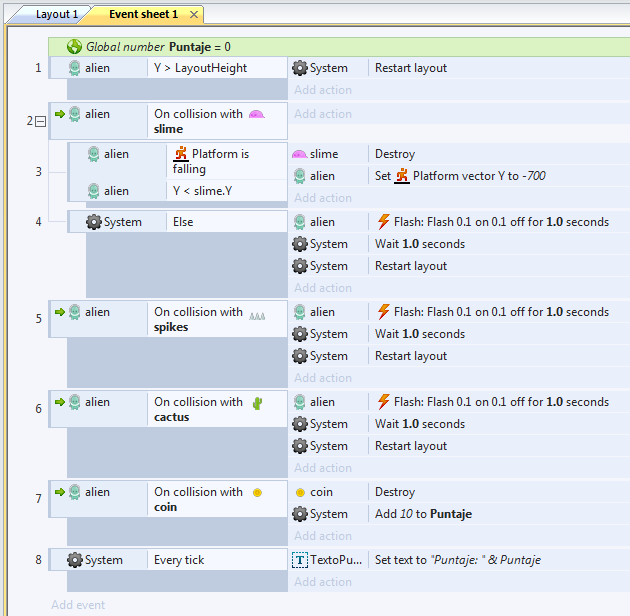Image resolution: width=630 pixels, height=616 pixels.
Task: Select 'Add 10 to Puntaje' action
Action: [423, 514]
